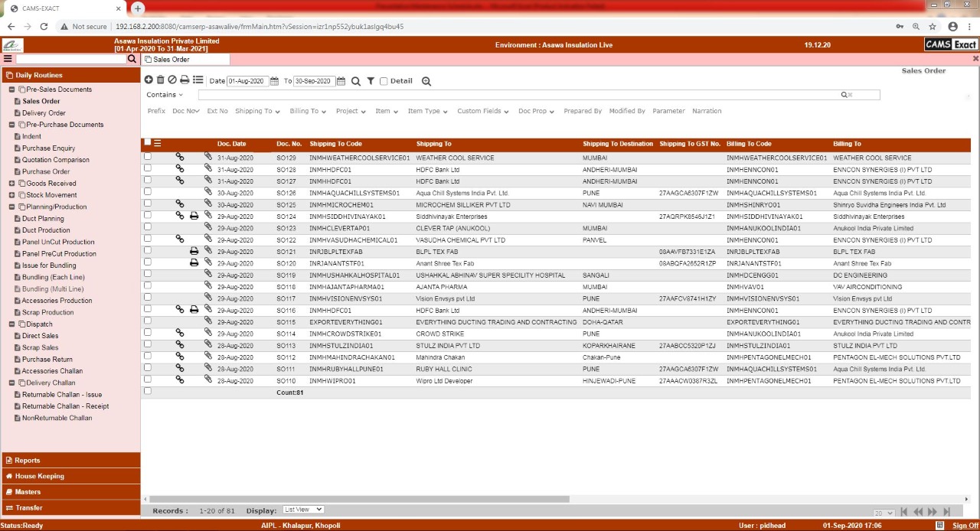
Task: Print using the toolbar printer icon
Action: coord(185,80)
